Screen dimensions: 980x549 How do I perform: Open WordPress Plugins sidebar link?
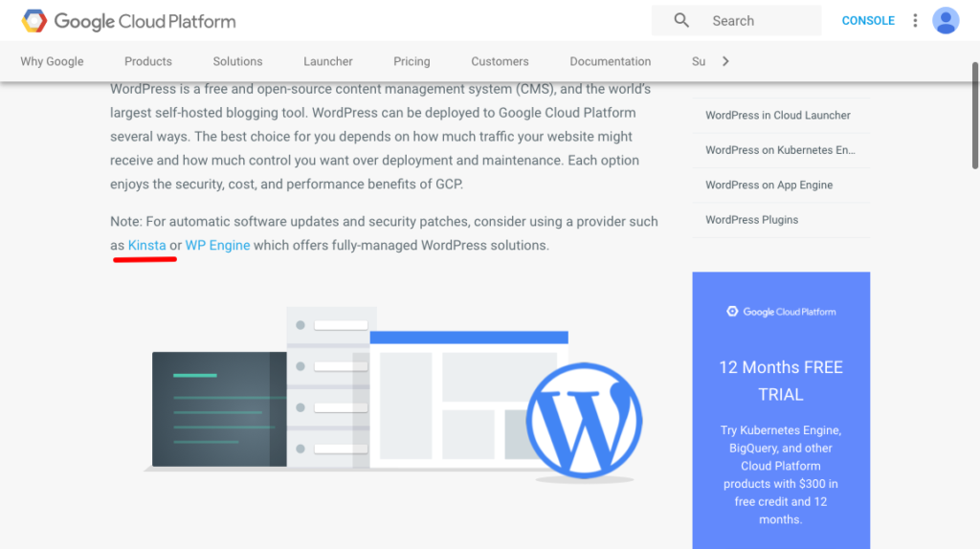click(x=752, y=220)
